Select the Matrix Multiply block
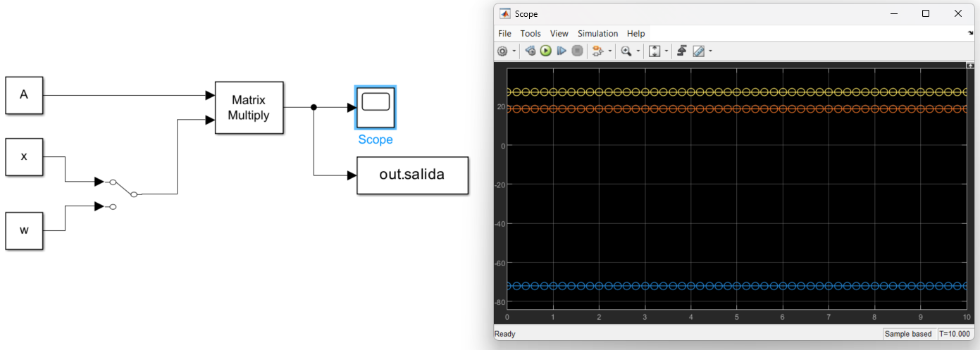Image resolution: width=980 pixels, height=350 pixels. (249, 107)
